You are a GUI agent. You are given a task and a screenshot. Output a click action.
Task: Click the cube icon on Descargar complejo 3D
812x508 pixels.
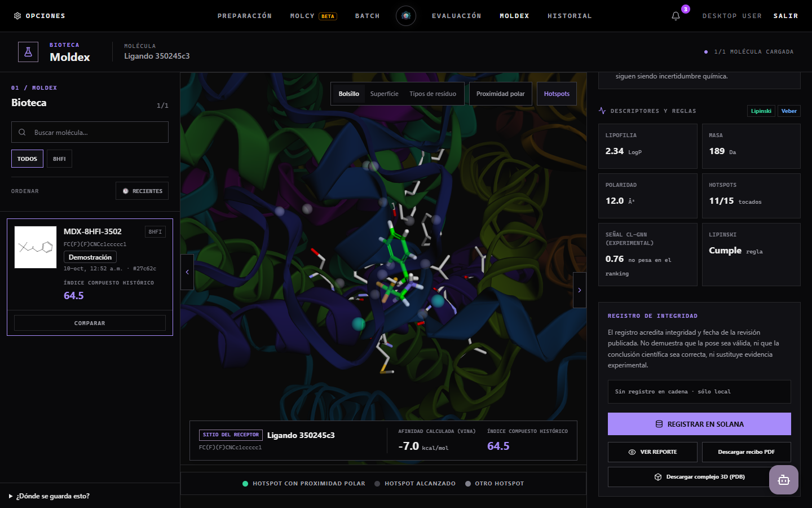click(658, 477)
